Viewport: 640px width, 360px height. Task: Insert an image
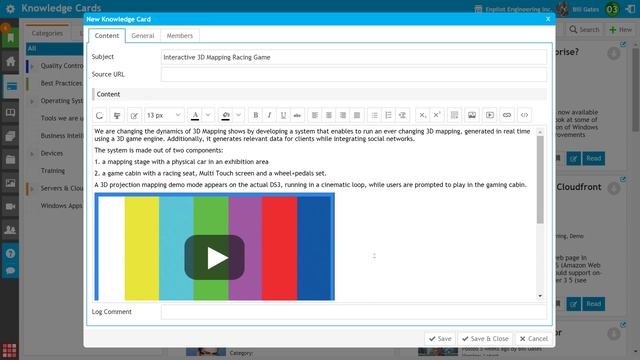[472, 116]
